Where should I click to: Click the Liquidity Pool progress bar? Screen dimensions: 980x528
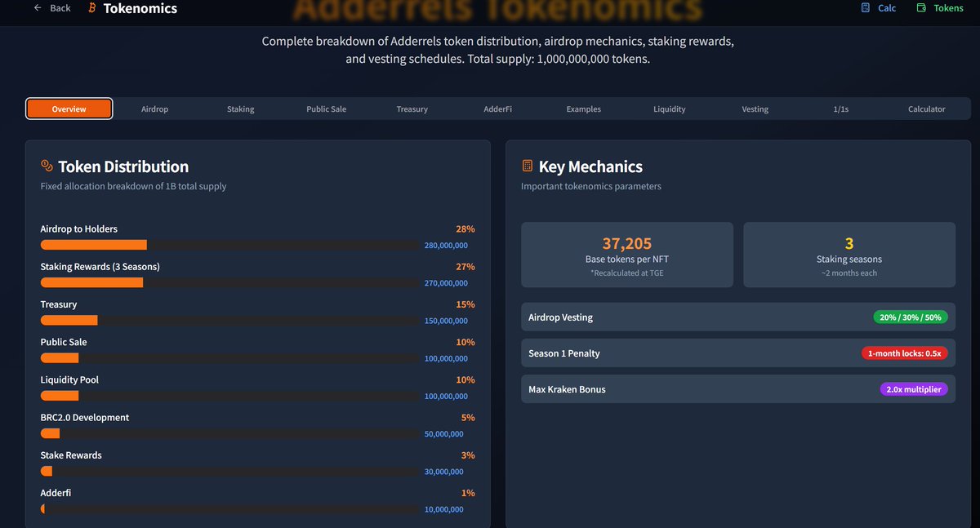pos(229,395)
